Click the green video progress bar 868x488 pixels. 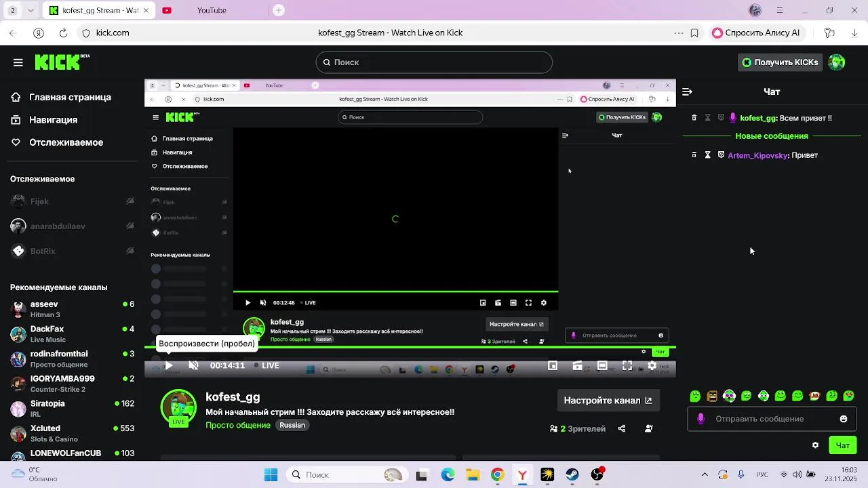pos(410,347)
